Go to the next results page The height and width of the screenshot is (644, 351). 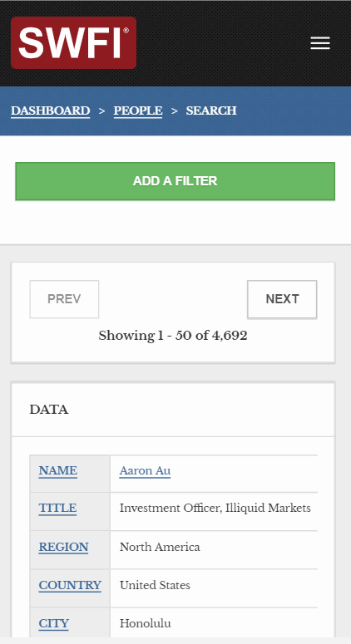pos(282,299)
